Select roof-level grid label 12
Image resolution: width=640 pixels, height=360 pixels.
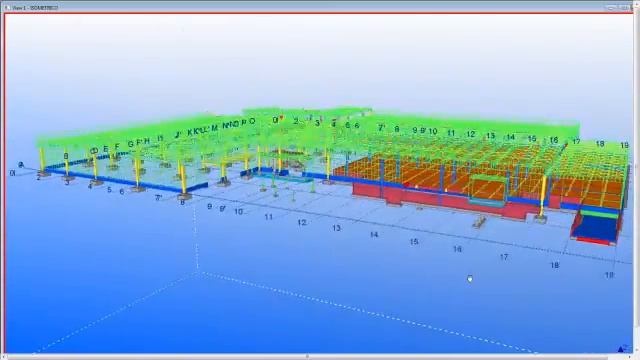pos(471,134)
